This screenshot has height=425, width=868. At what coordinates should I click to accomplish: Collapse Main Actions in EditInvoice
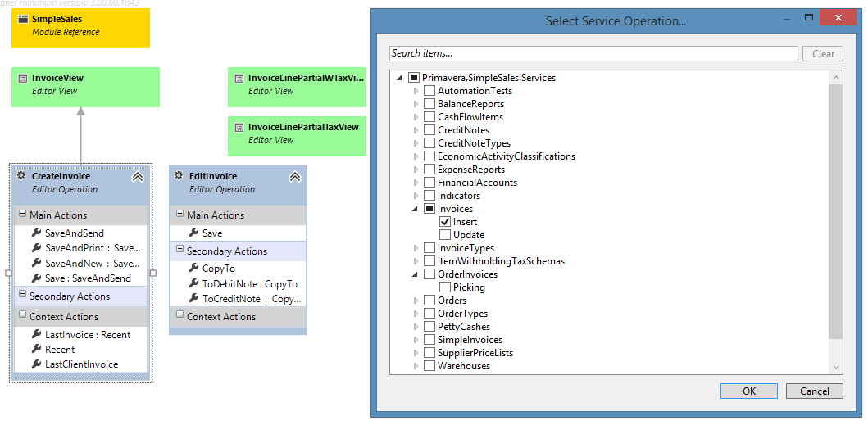pos(180,215)
